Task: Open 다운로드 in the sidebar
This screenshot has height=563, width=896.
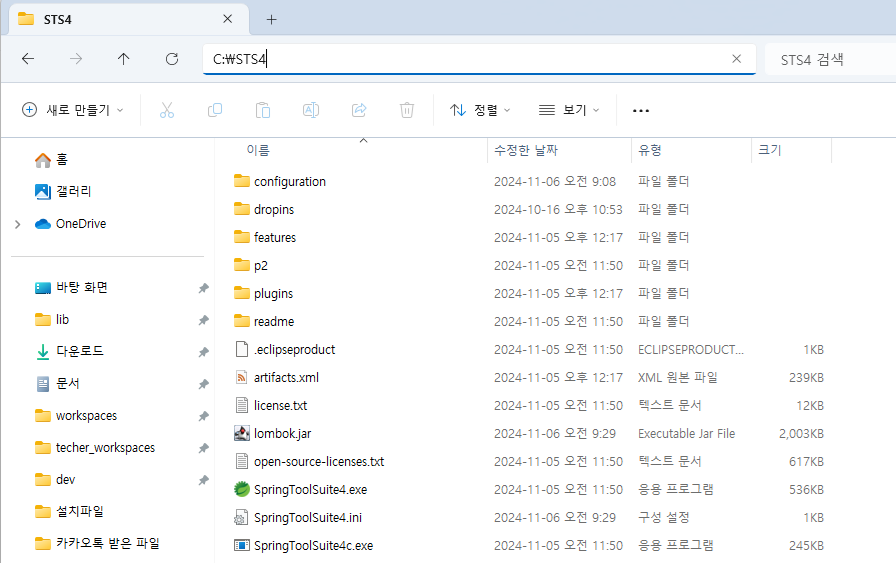Action: click(69, 352)
